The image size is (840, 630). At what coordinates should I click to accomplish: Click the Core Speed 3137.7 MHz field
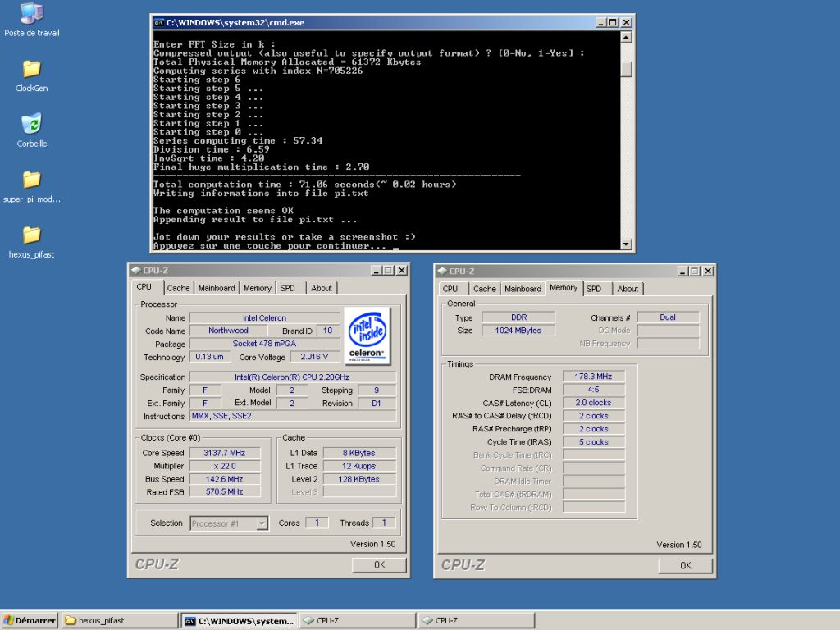pyautogui.click(x=225, y=453)
